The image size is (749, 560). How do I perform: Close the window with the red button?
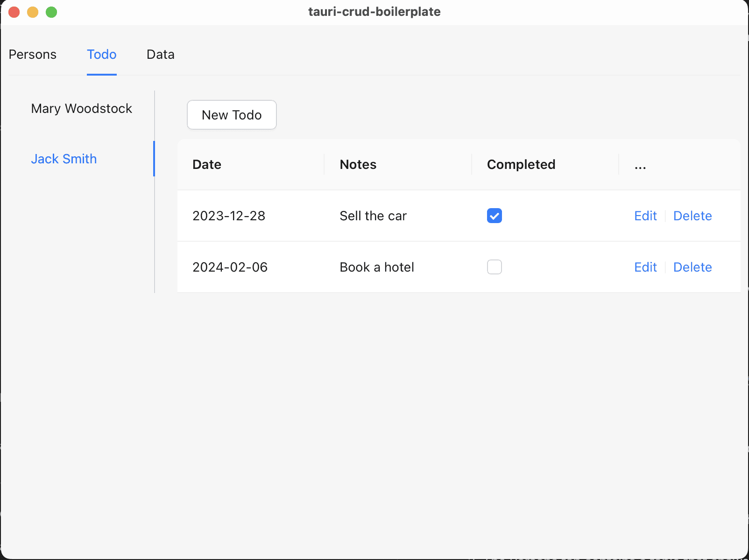click(14, 12)
